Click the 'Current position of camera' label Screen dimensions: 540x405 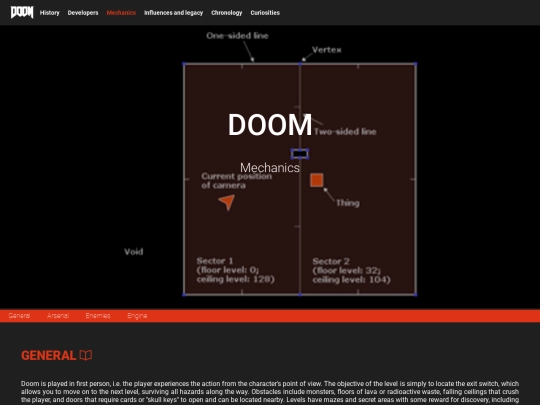coord(237,181)
